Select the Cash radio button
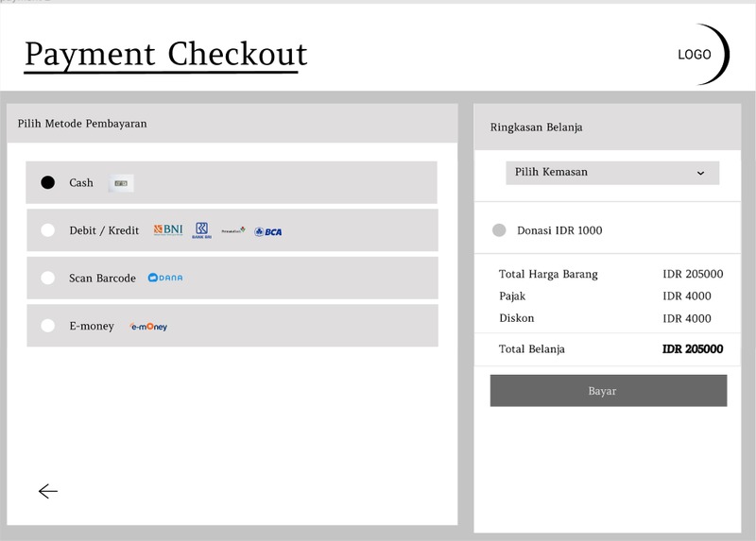 48,182
